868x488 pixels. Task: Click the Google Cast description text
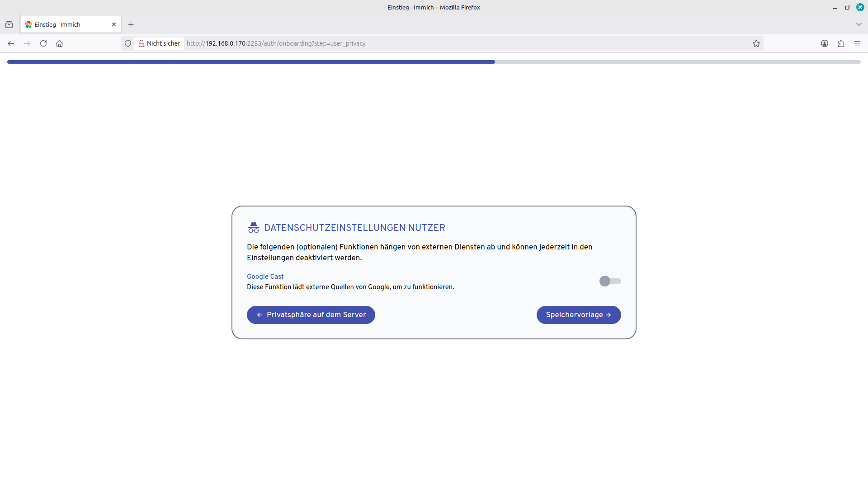point(350,287)
